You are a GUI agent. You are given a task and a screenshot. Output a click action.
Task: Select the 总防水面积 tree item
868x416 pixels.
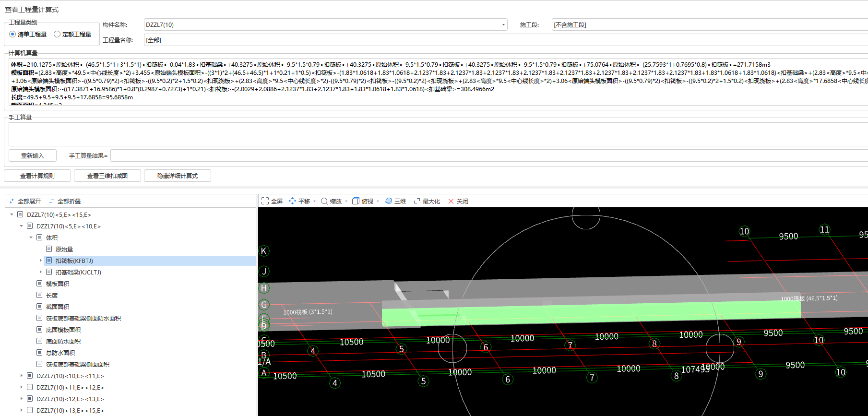pyautogui.click(x=60, y=353)
